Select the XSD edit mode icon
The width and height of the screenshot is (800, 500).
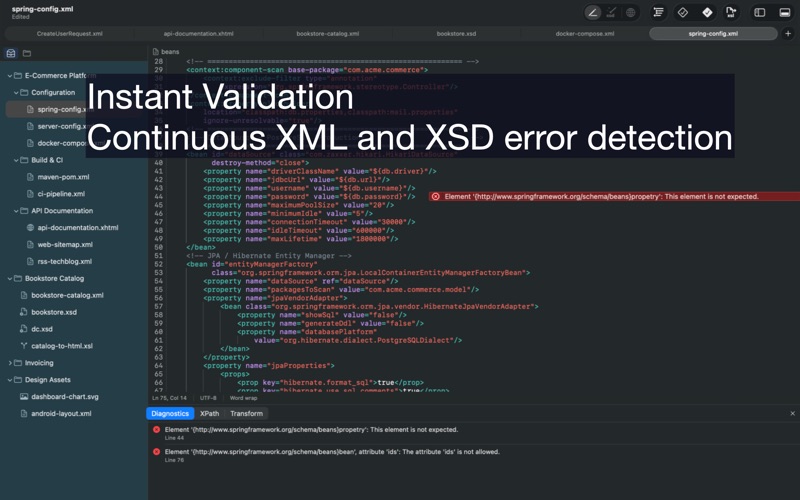[611, 13]
